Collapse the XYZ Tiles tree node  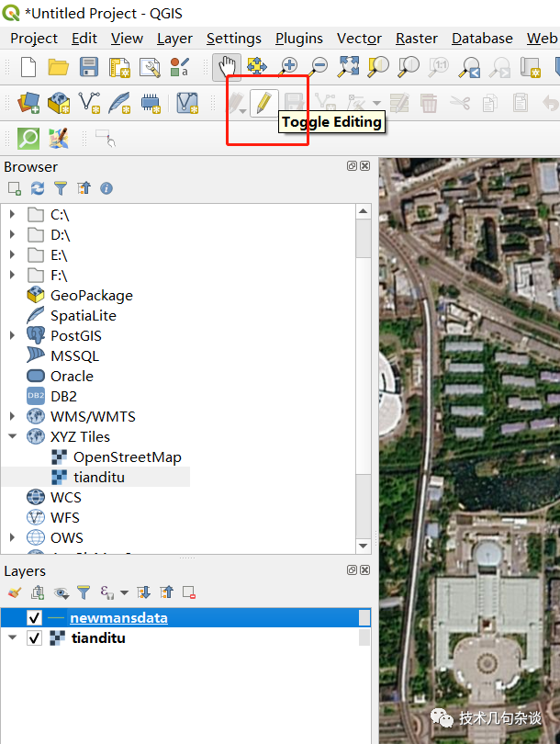click(12, 436)
